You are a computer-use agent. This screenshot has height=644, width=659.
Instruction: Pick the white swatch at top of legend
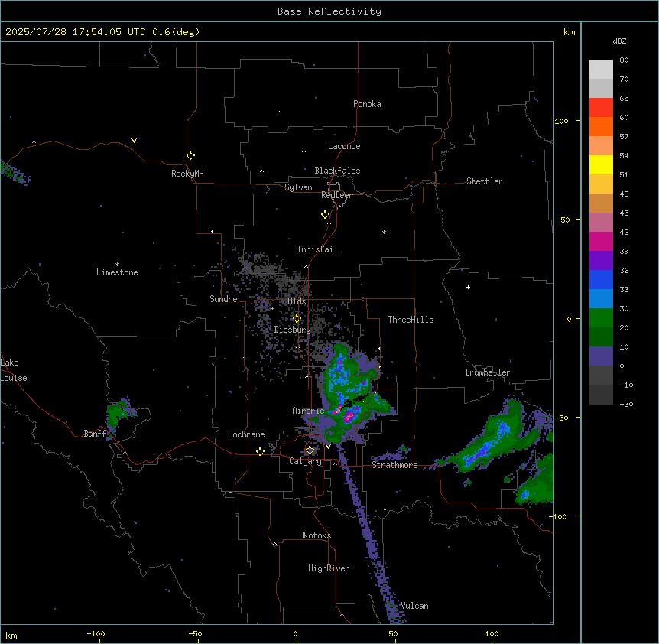[601, 70]
